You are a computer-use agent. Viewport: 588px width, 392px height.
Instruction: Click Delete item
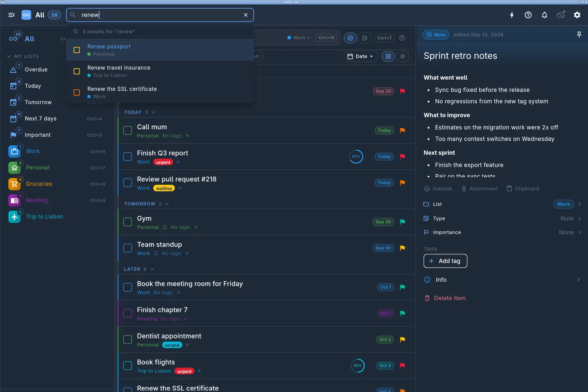coord(445,298)
